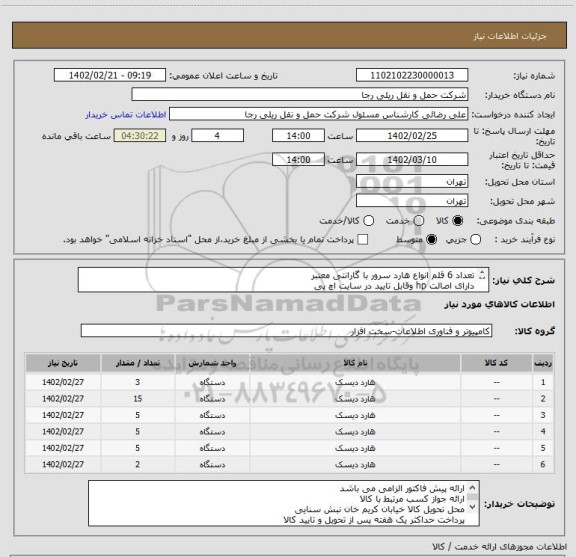Select the جزیی purchase type radio

pos(475,240)
